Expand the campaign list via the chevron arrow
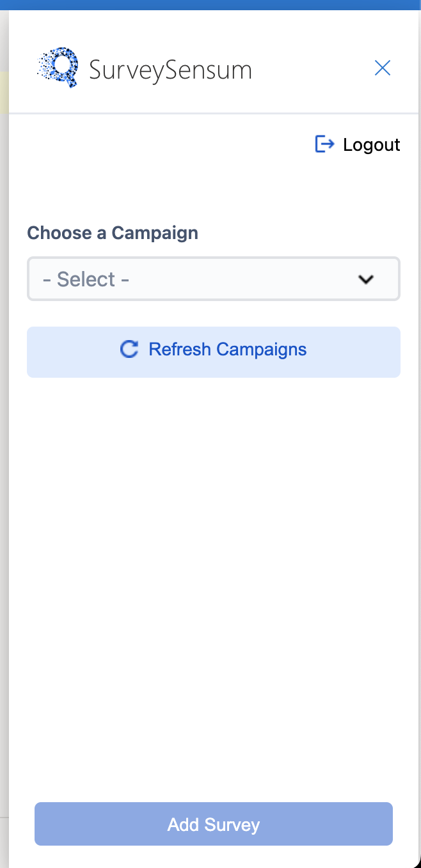 point(366,279)
